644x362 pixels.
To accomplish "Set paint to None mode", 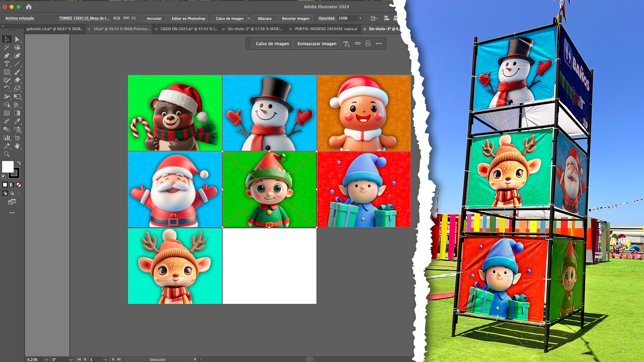I will pos(19,185).
